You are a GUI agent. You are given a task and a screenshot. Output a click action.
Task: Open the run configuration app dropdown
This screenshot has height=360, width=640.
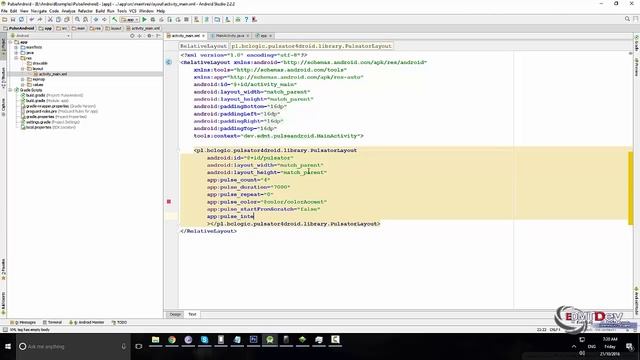point(130,19)
